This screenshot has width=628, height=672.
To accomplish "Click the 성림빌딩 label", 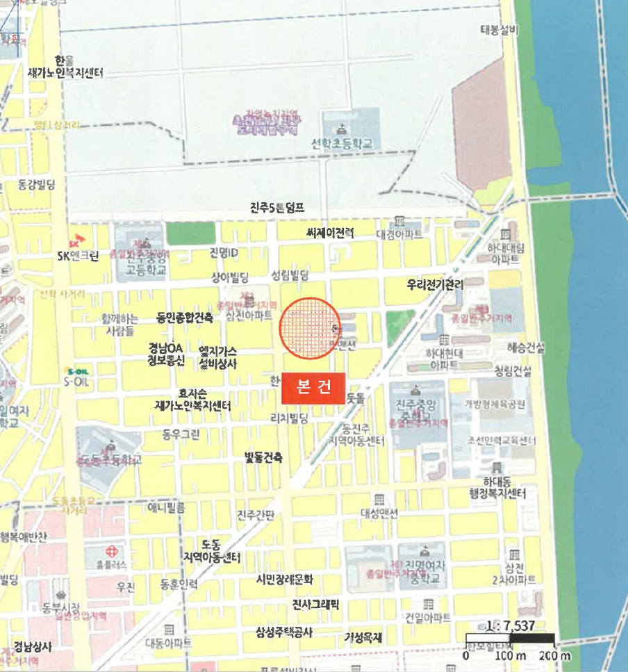I will tap(290, 275).
